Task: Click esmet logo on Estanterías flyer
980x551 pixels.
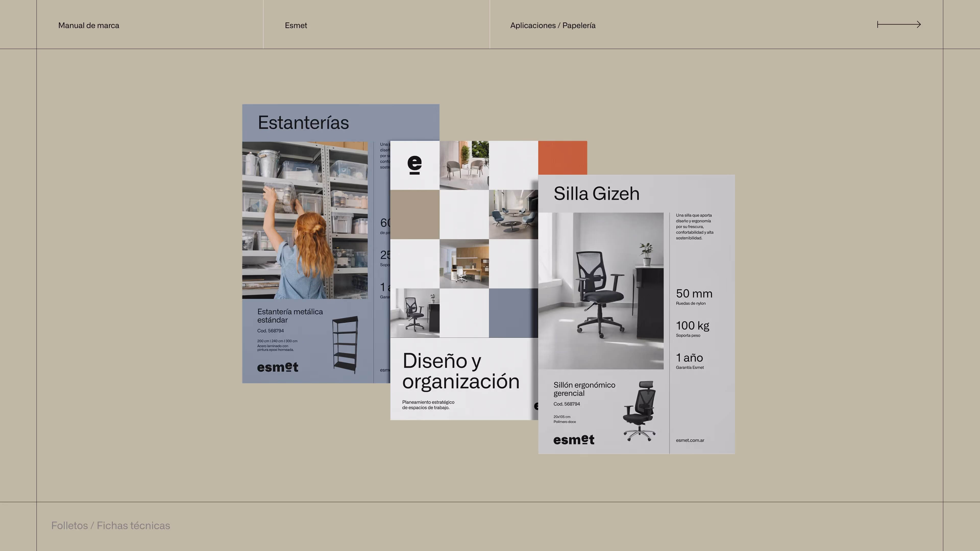Action: 277,367
